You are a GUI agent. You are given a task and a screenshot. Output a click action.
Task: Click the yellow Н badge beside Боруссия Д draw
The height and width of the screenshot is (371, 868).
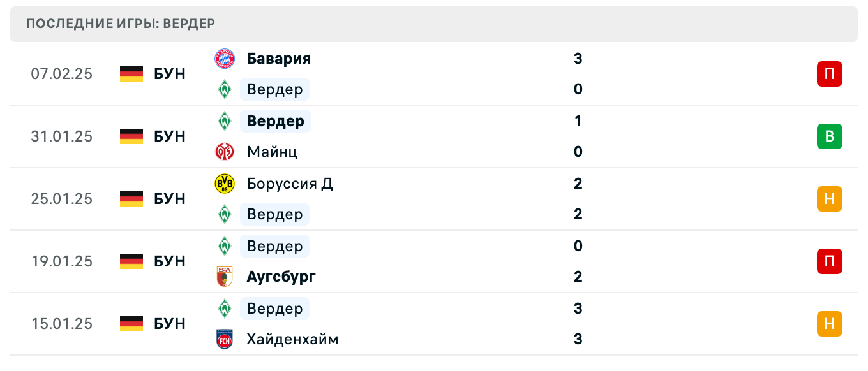829,199
